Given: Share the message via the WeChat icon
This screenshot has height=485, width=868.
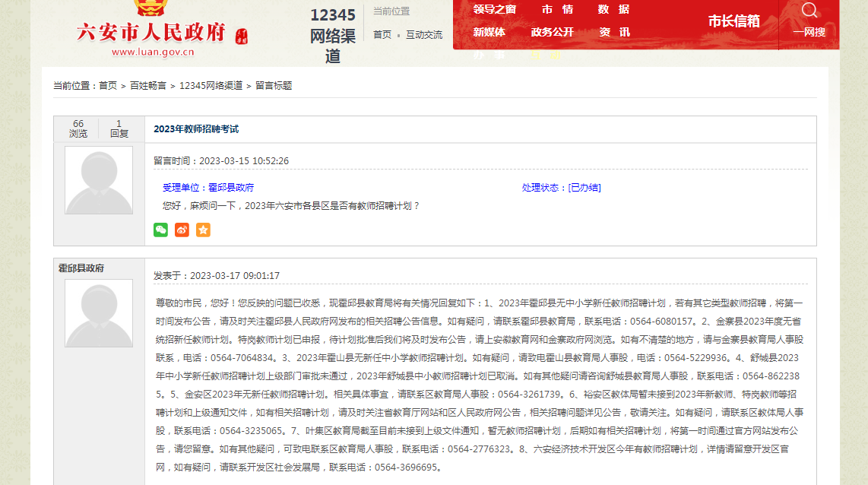Looking at the screenshot, I should click(160, 230).
